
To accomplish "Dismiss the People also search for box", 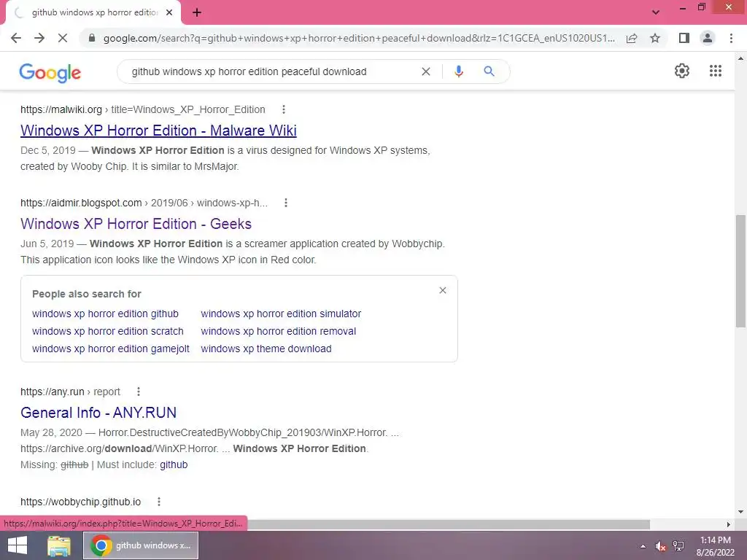I will 443,290.
